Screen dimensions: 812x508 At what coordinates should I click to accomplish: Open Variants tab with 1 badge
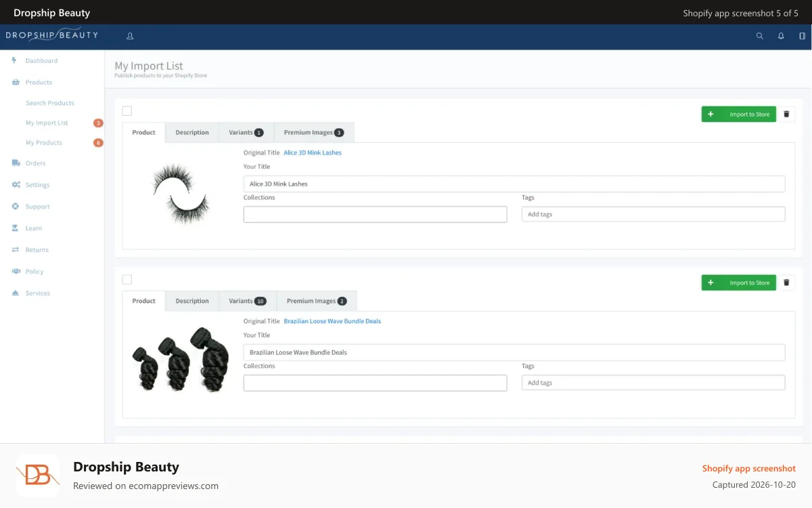pos(246,132)
